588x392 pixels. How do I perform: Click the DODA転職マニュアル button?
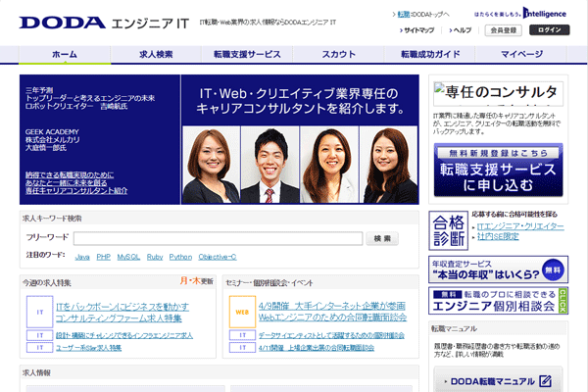point(499,381)
